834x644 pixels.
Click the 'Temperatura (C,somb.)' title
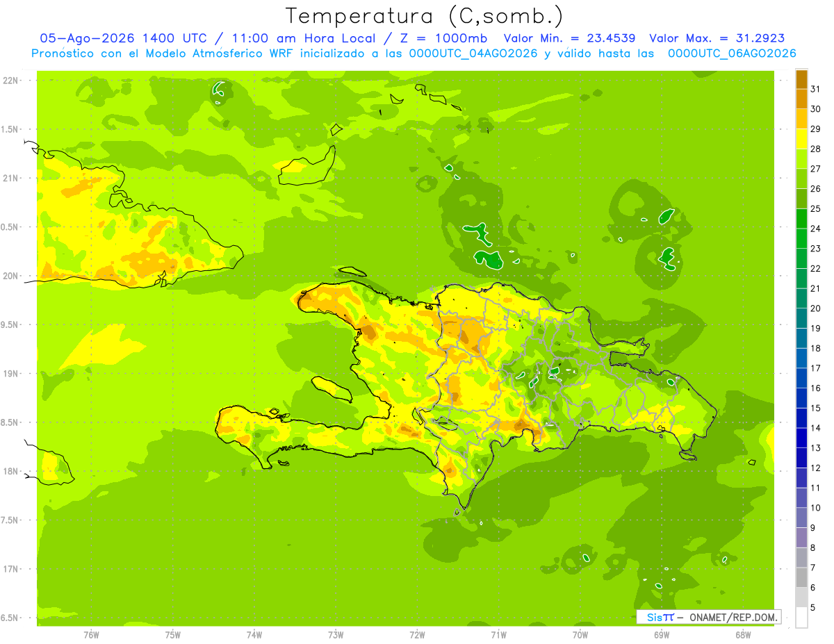coord(424,16)
